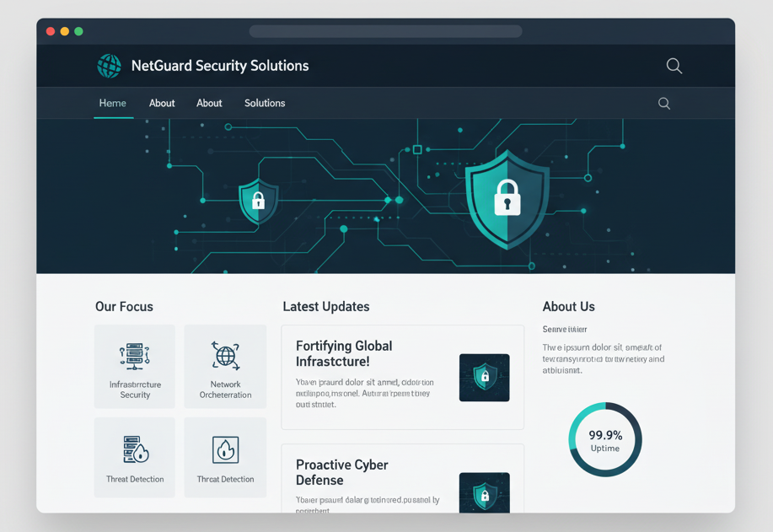Select the second About menu entry
Viewport: 773px width, 532px height.
(x=208, y=103)
